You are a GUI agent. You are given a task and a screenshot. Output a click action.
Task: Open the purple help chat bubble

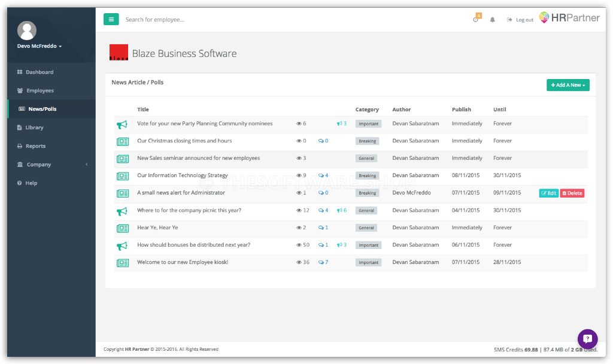(x=587, y=339)
